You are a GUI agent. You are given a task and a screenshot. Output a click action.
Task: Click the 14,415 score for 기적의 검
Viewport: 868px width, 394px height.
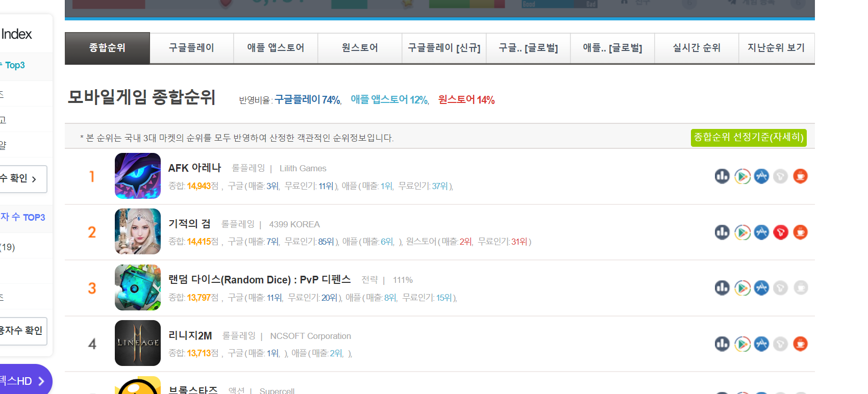(x=199, y=242)
